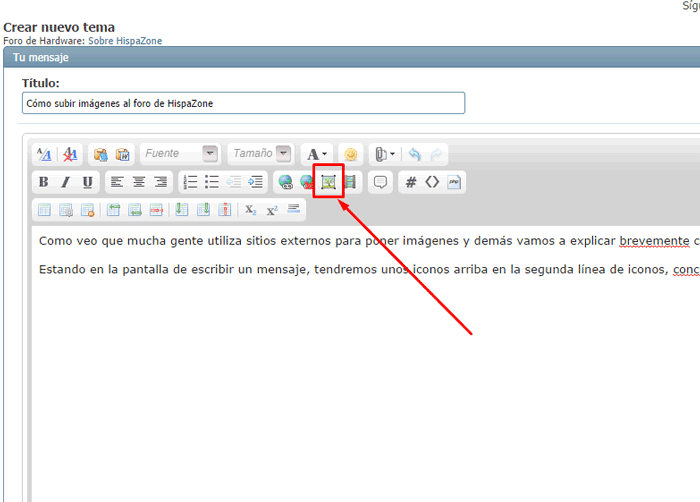This screenshot has height=502, width=700.
Task: Toggle Bold formatting
Action: [43, 182]
